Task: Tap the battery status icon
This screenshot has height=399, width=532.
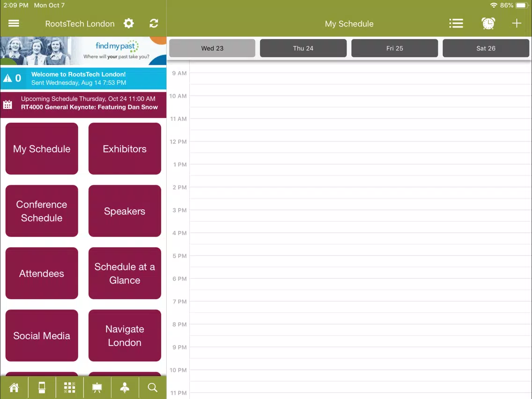Action: pos(522,6)
